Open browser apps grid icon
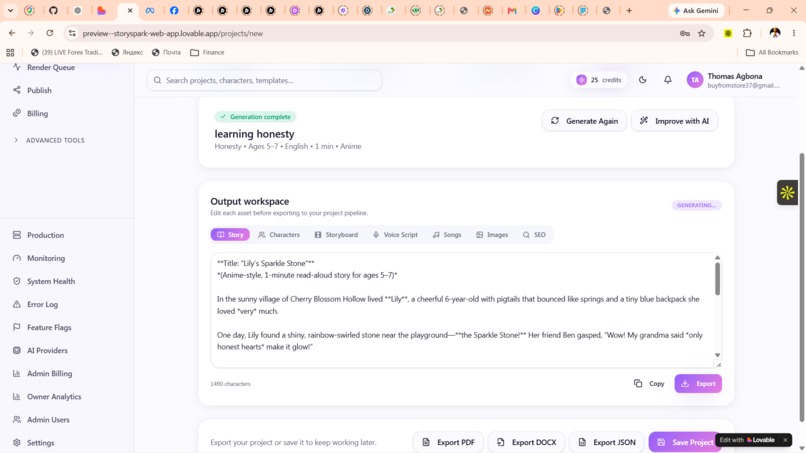This screenshot has width=806, height=453. point(10,52)
